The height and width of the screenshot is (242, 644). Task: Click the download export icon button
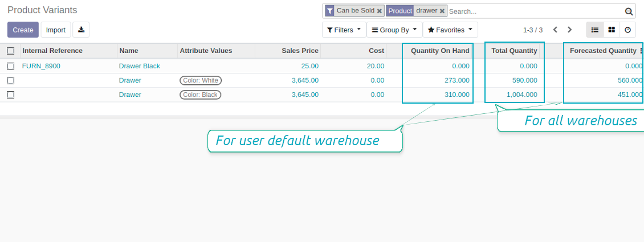coord(81,30)
